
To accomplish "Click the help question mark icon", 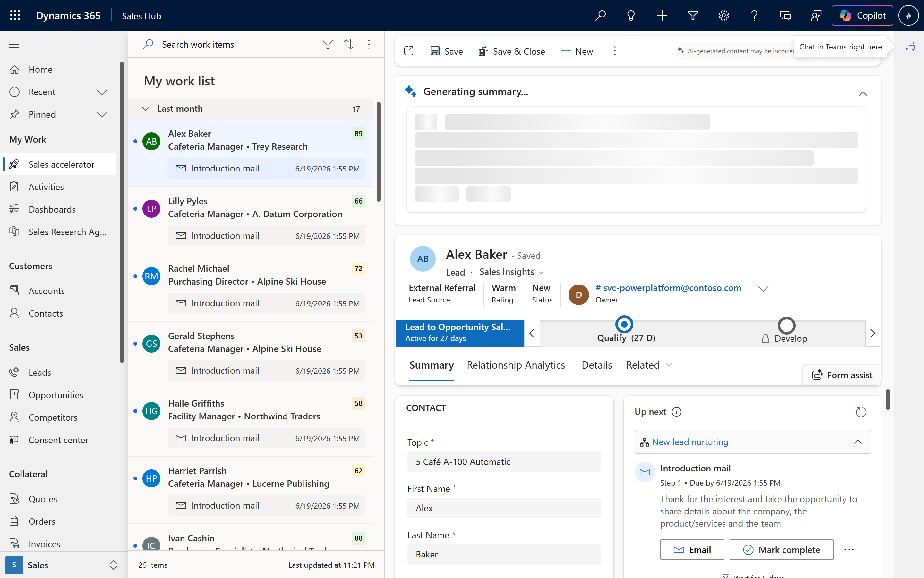I will point(754,16).
